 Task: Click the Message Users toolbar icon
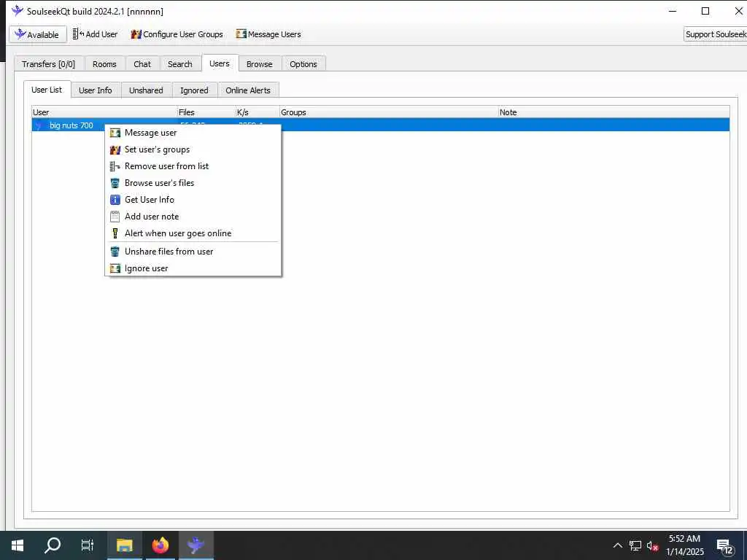[x=241, y=34]
